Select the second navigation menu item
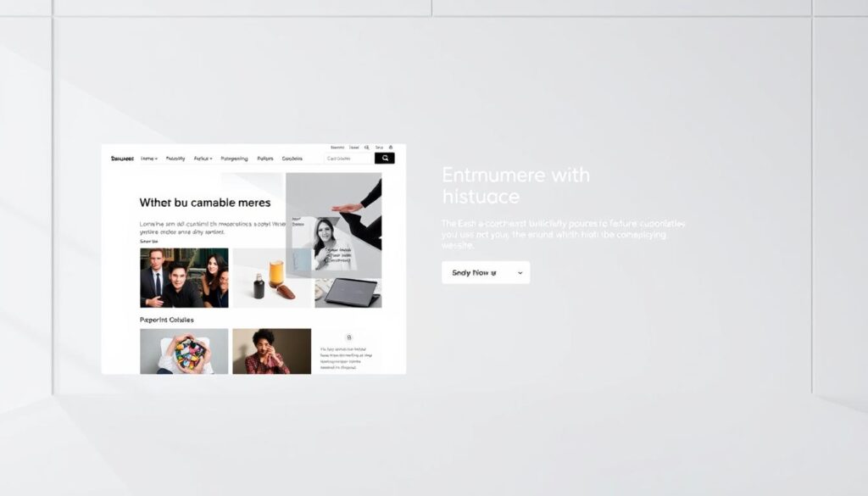This screenshot has width=868, height=496. pos(175,159)
